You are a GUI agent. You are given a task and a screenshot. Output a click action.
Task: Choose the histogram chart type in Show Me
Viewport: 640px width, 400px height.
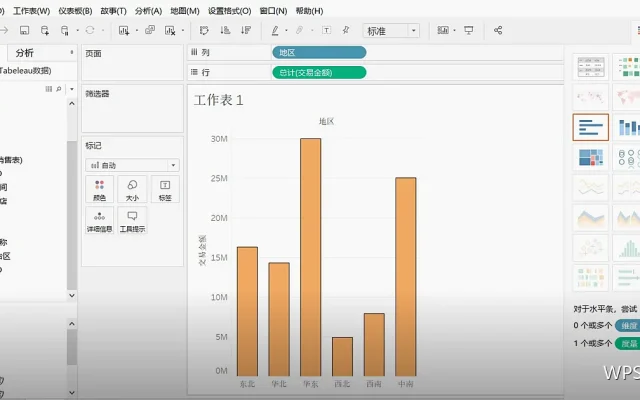click(628, 248)
